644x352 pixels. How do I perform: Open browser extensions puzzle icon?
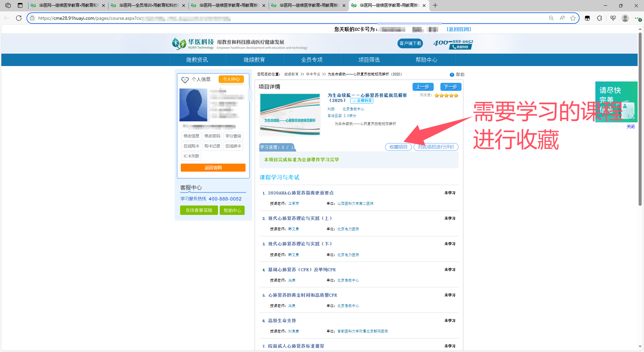[x=600, y=18]
